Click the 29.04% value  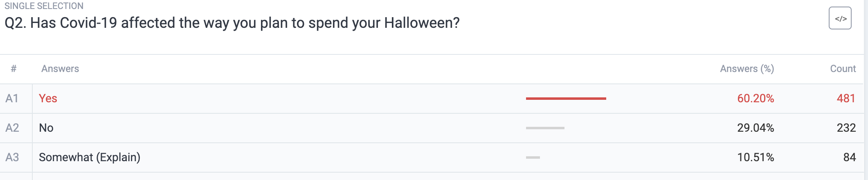[756, 128]
